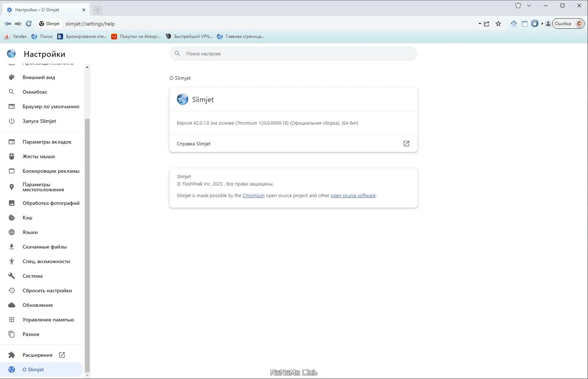Open the tab list chevron

click(529, 5)
